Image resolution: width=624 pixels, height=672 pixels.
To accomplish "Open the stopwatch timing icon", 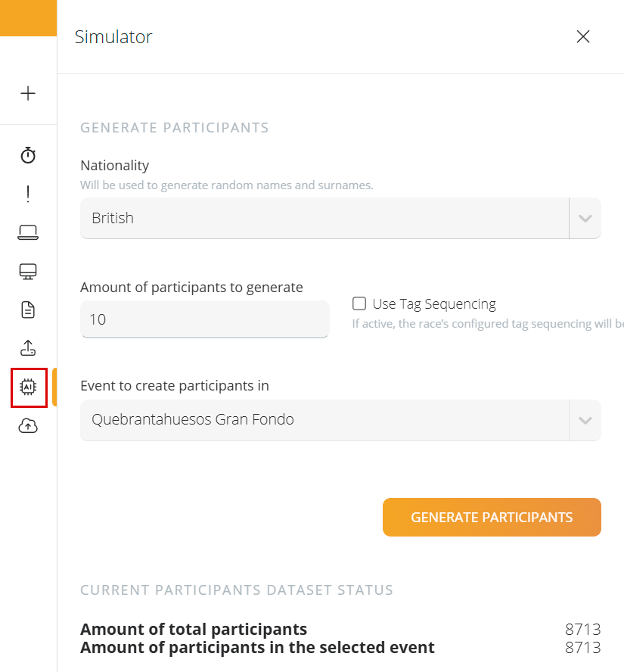I will [x=28, y=154].
